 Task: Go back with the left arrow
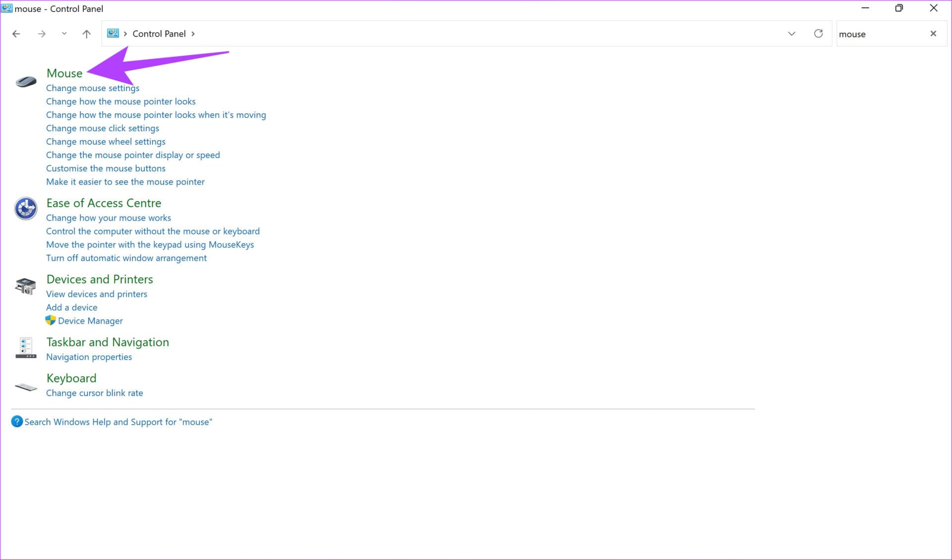(16, 34)
